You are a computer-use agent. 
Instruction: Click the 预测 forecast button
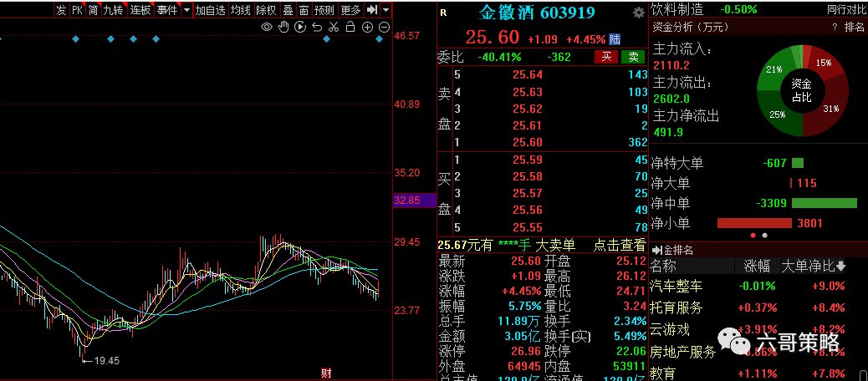324,10
